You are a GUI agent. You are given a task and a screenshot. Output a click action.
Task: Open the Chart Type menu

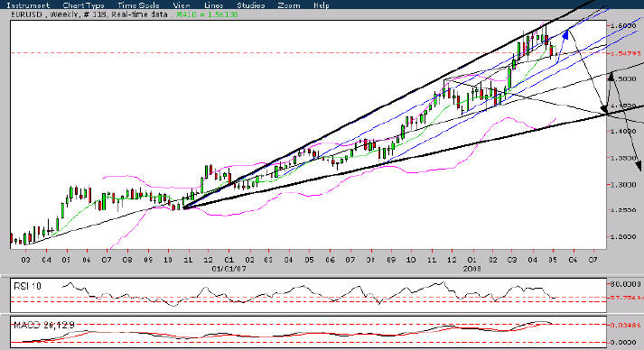click(x=83, y=5)
